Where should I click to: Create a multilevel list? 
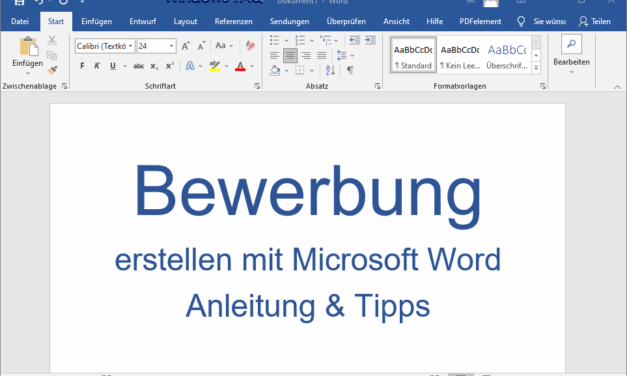(325, 40)
